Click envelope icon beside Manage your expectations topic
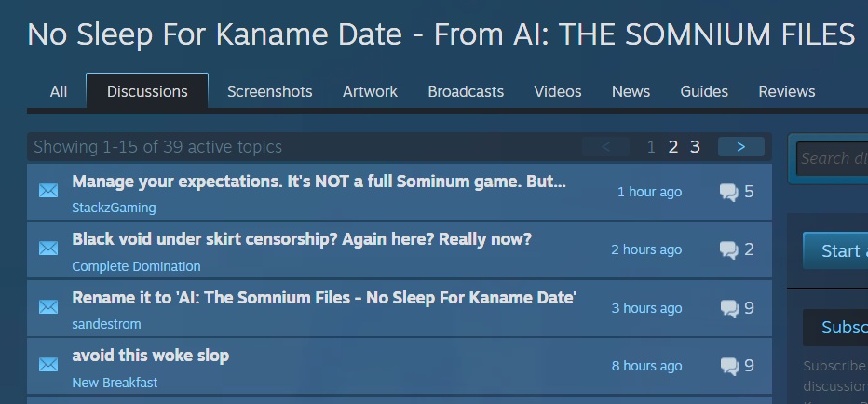 (x=48, y=191)
